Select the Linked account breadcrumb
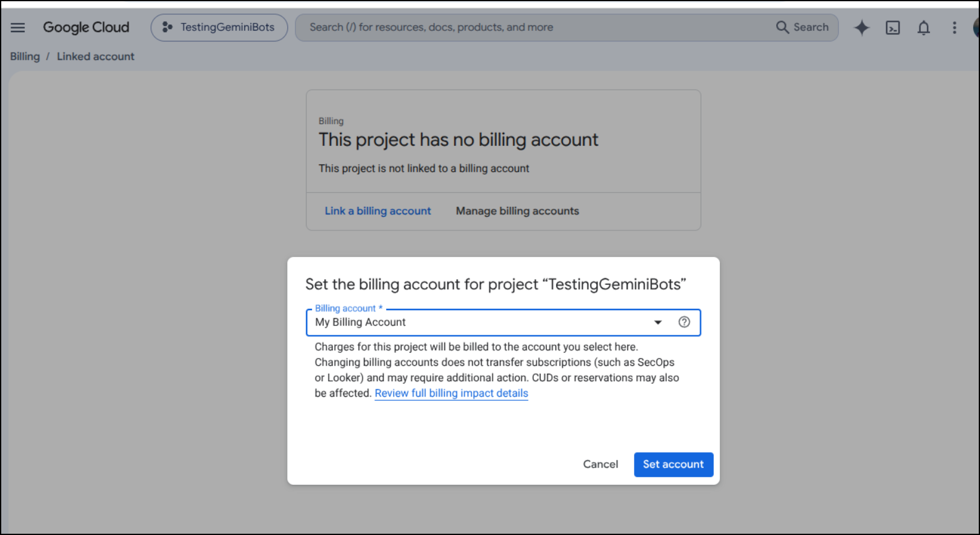Viewport: 980px width, 535px height. (x=96, y=56)
